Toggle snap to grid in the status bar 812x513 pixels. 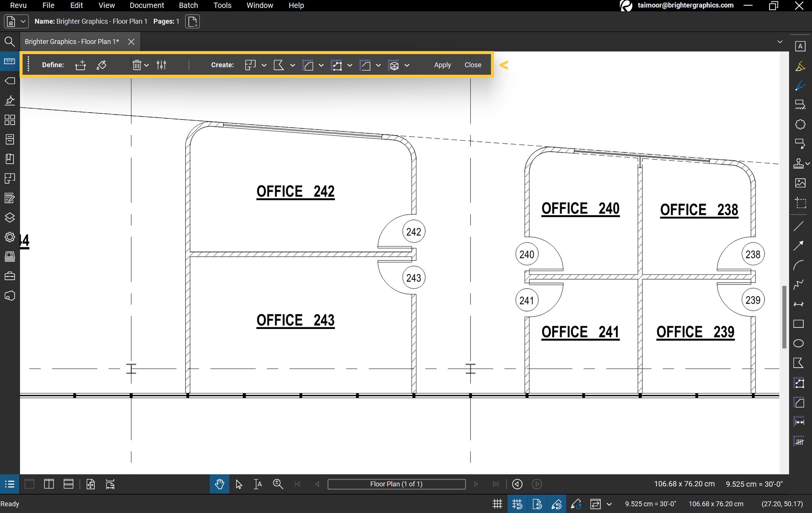[x=517, y=504]
